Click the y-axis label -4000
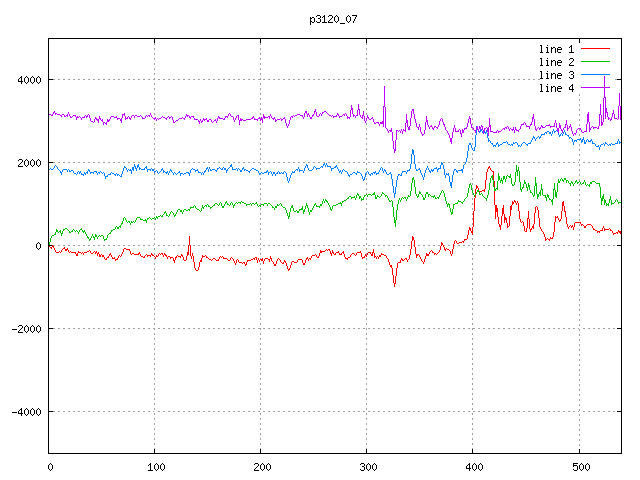The width and height of the screenshot is (640, 480). click(x=27, y=412)
